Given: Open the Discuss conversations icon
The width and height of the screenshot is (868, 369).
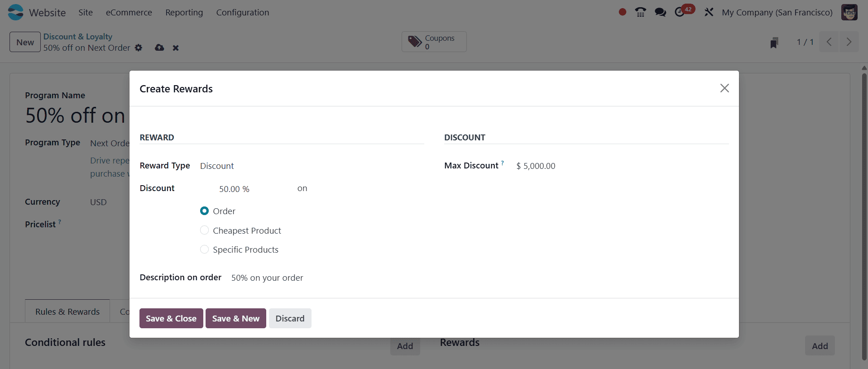Looking at the screenshot, I should (660, 12).
